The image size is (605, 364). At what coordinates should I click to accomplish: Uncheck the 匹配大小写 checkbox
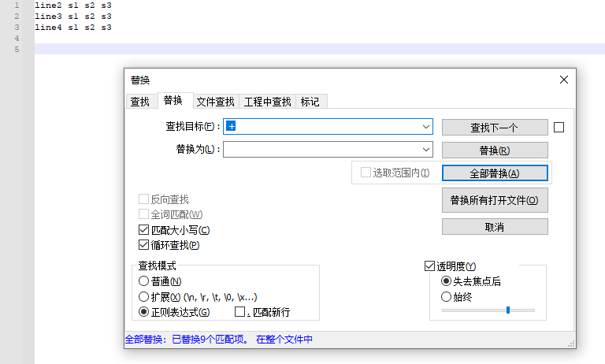tap(143, 230)
